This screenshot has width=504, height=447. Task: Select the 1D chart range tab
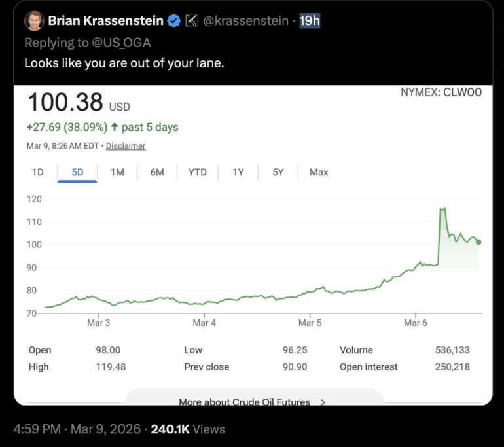click(37, 172)
